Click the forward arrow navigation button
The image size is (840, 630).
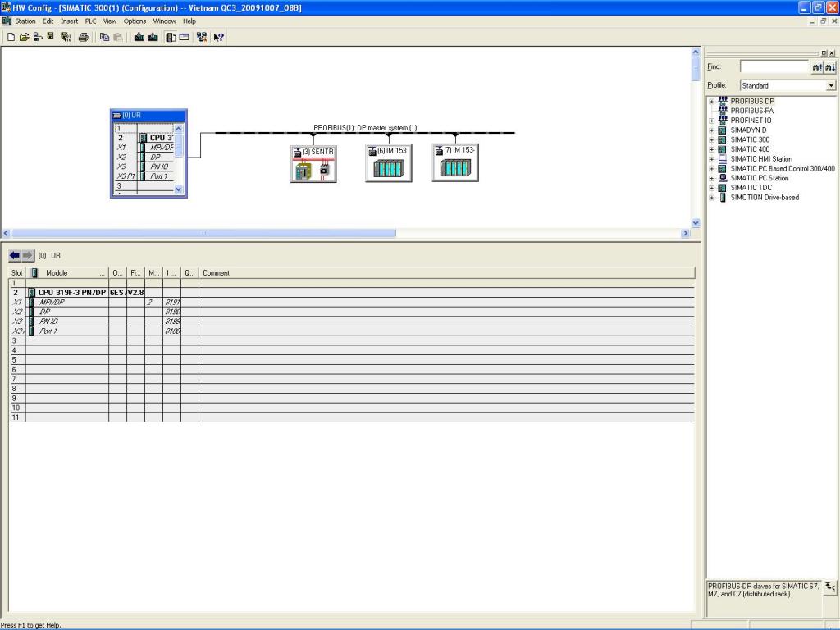coord(28,256)
